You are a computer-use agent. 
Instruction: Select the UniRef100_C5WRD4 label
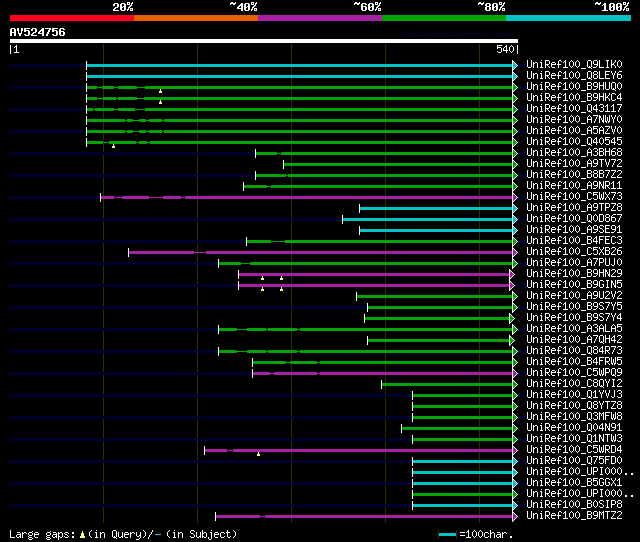coord(574,450)
